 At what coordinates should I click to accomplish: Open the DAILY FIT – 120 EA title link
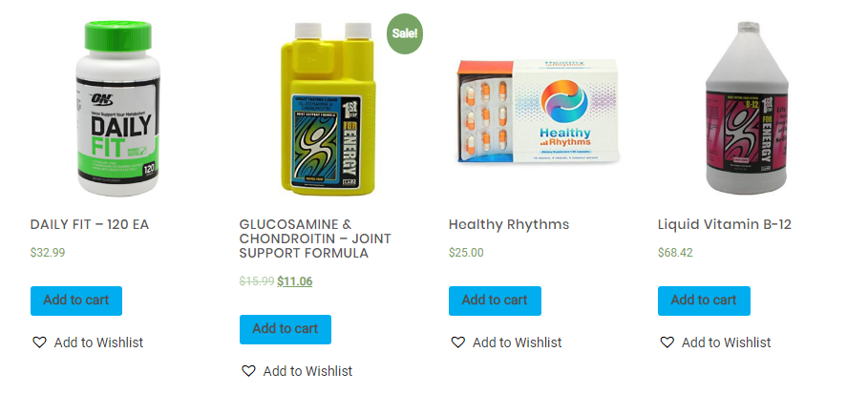point(90,225)
